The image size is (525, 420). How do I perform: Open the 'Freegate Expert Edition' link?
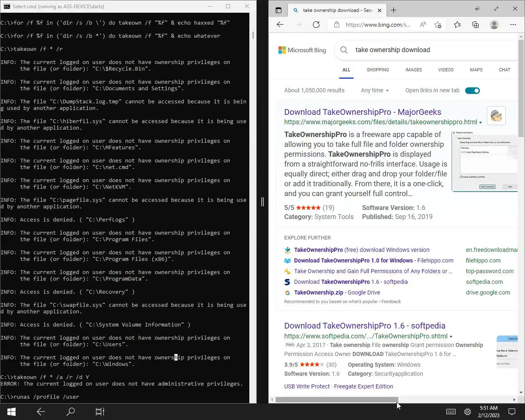pos(363,386)
